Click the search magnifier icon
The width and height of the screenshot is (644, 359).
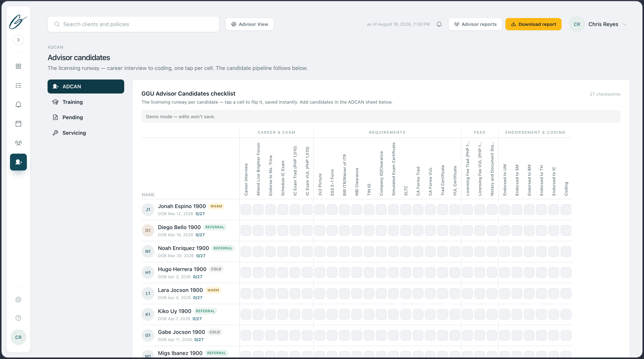(x=57, y=24)
